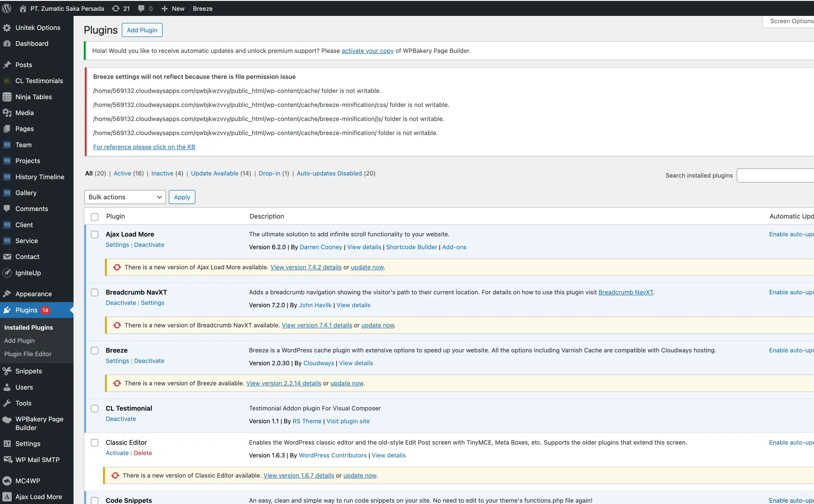814x504 pixels.
Task: Enable auto-updates for Breeze plugin
Action: click(792, 350)
